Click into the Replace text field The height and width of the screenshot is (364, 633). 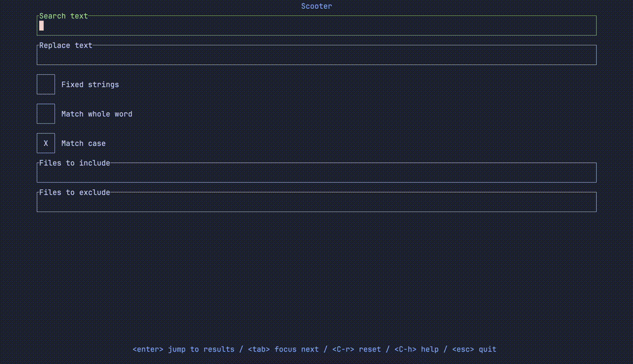click(316, 55)
